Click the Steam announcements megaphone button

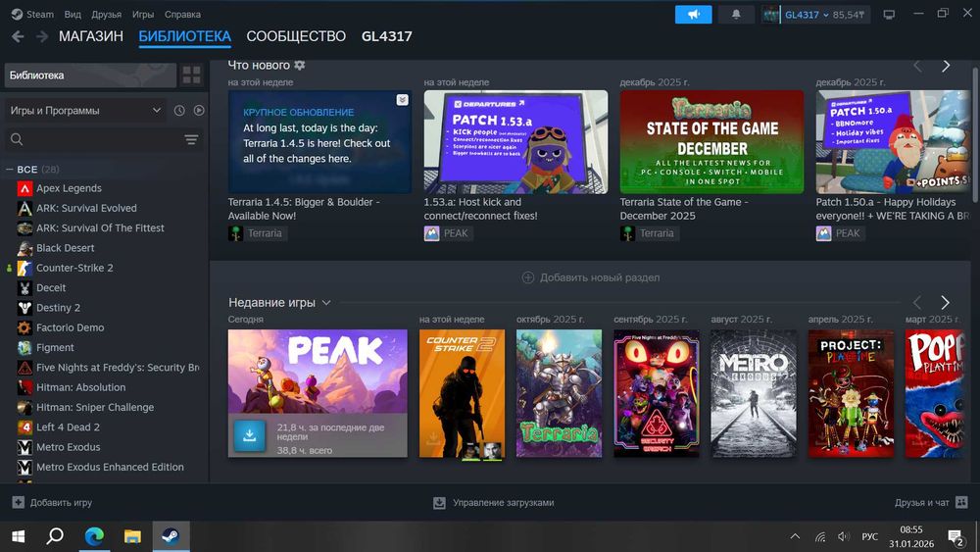693,15
